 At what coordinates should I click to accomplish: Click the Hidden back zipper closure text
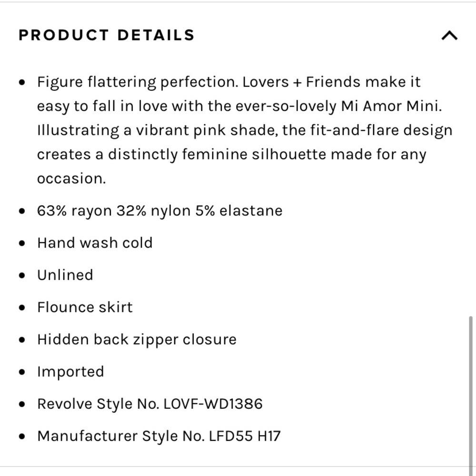coord(137,339)
